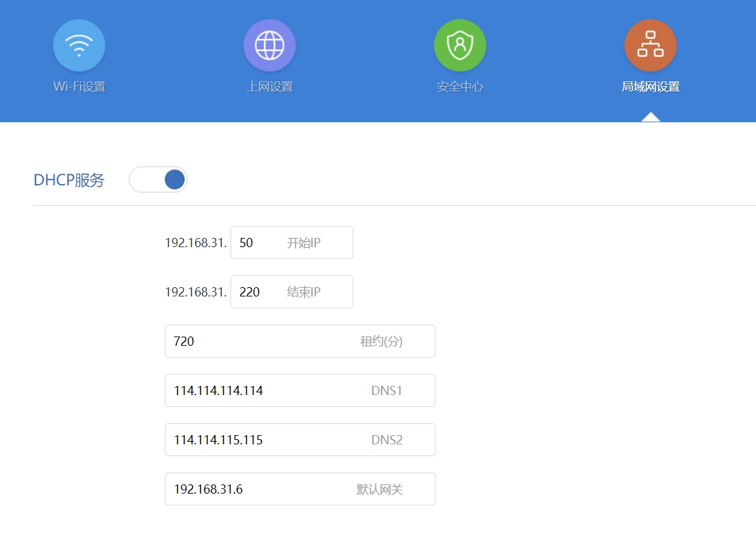
Task: Switch to the 上网设置 tab label
Action: point(269,87)
